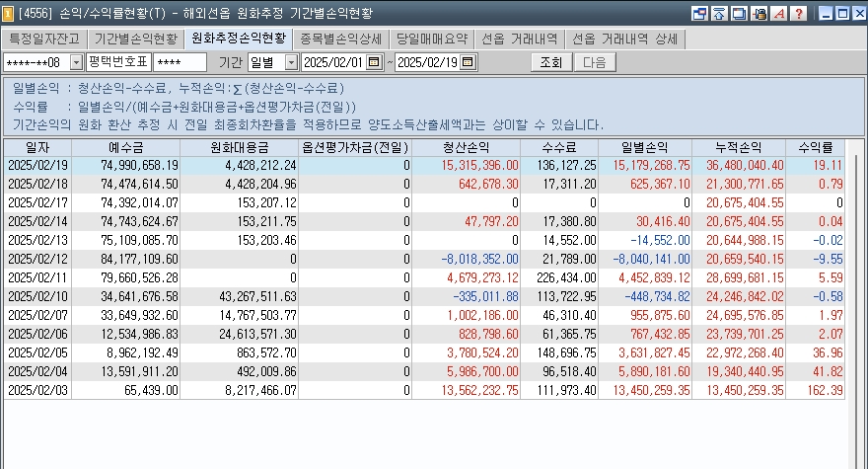Click 누적손익 value 36,480,040.40
This screenshot has height=469, width=868.
point(745,165)
